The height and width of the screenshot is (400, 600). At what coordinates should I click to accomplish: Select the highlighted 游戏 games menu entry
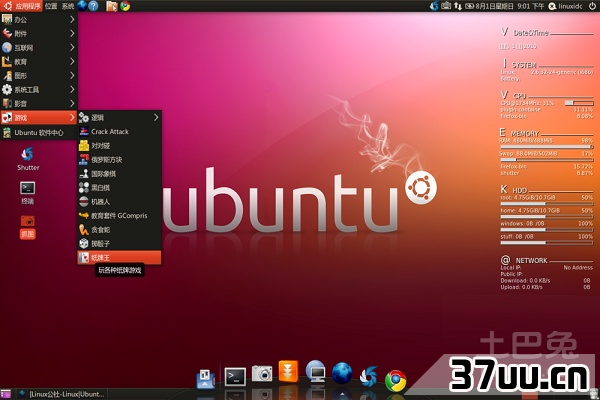click(39, 118)
